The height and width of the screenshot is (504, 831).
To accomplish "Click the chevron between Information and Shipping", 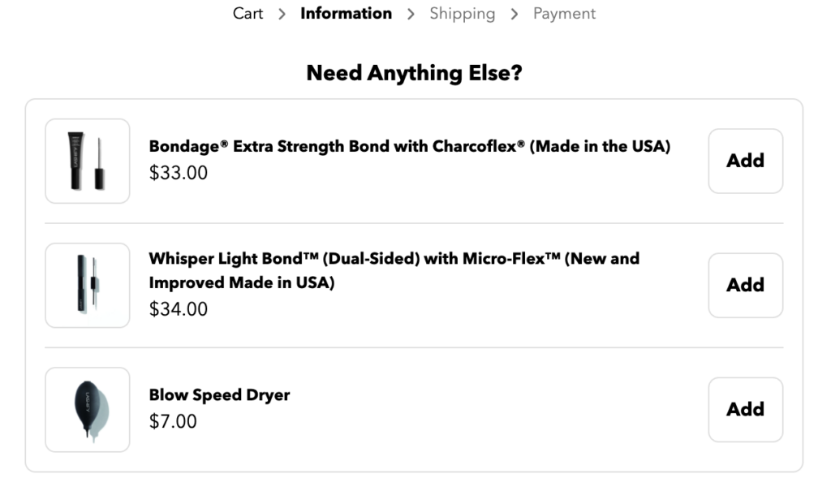I will [411, 15].
